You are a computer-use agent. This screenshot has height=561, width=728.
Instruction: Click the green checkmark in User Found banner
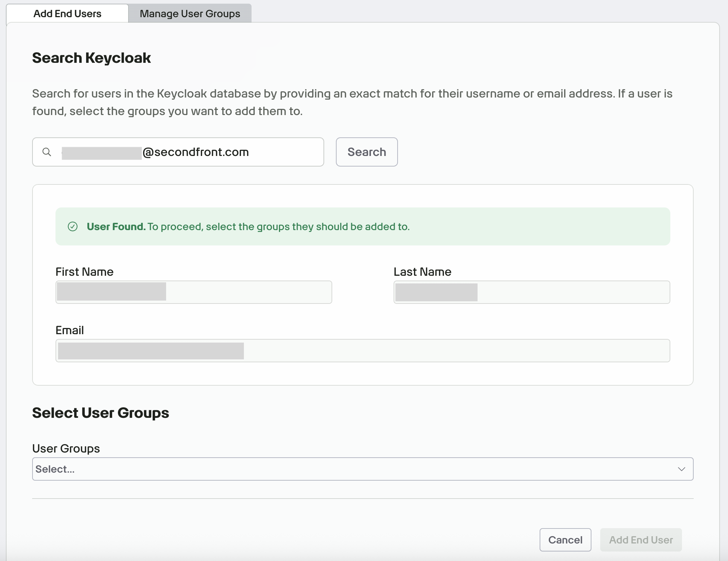(74, 226)
